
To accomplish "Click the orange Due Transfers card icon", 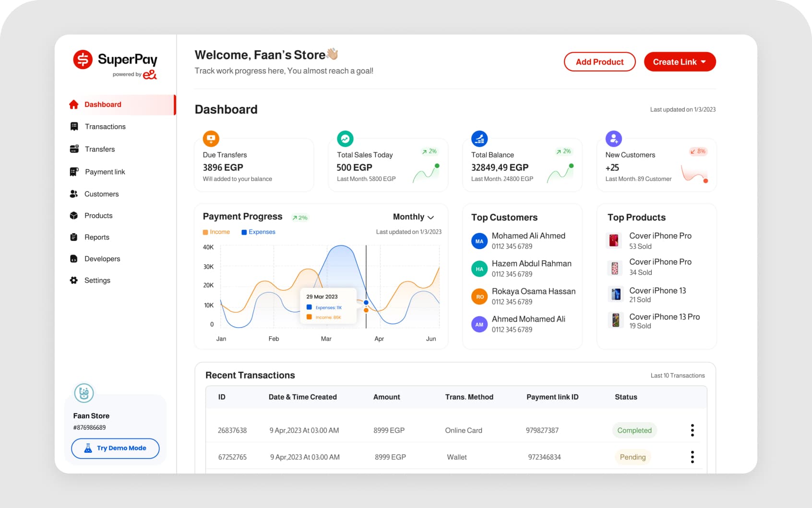I will (x=211, y=139).
